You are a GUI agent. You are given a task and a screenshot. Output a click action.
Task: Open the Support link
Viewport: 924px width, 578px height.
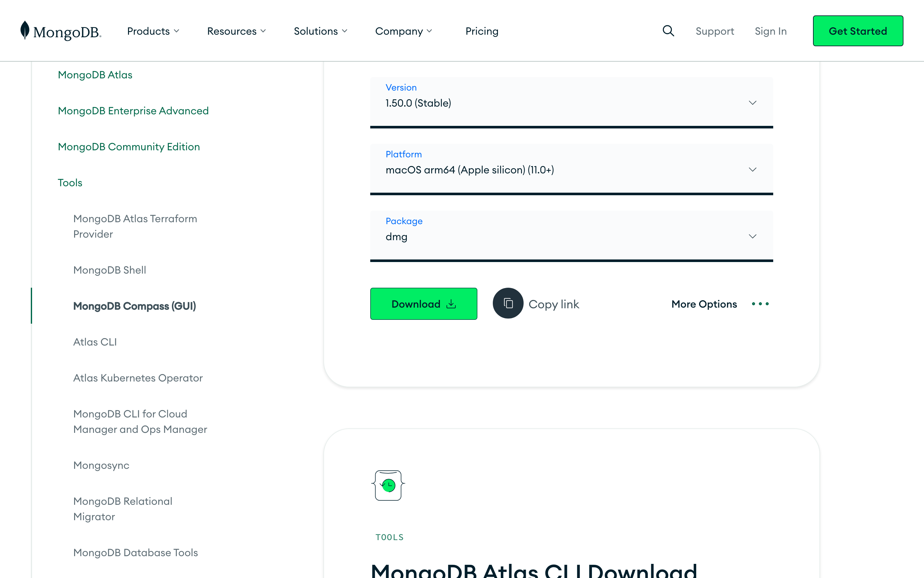(x=715, y=31)
